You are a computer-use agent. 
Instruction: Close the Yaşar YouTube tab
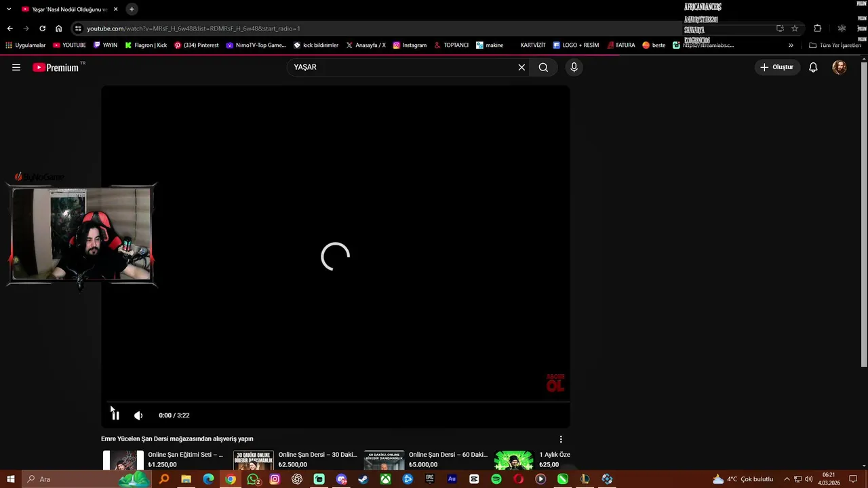115,9
